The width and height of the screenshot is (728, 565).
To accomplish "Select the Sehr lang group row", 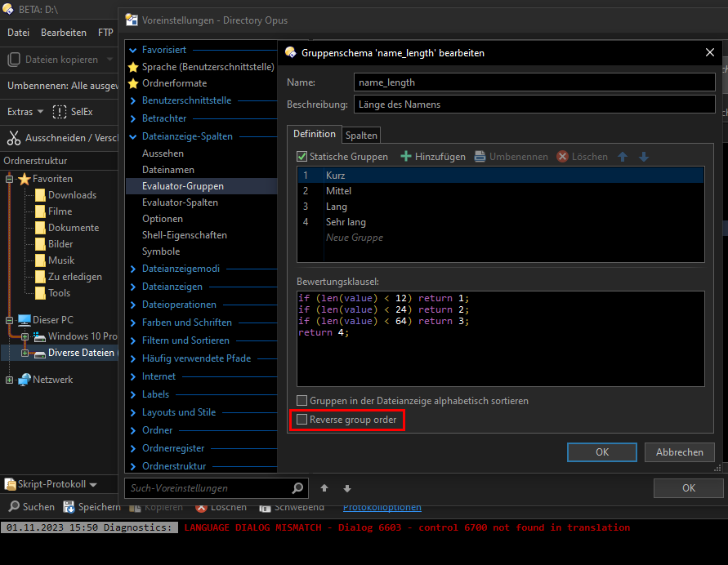I will click(501, 222).
